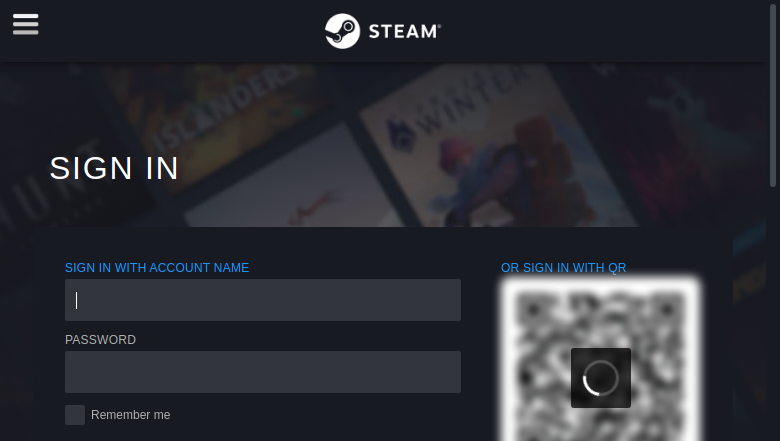The height and width of the screenshot is (441, 780).
Task: Click the STEAM wordmark in the header
Action: point(404,31)
